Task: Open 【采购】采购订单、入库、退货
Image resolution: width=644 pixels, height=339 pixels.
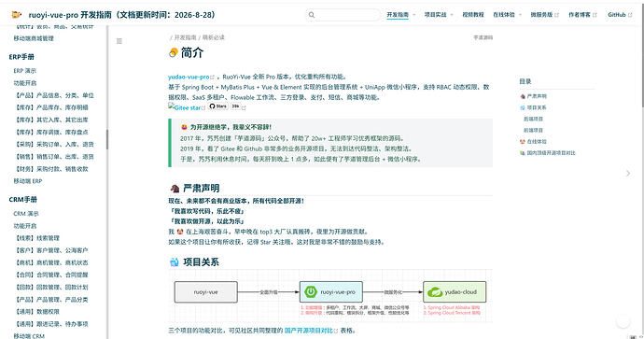Action: 54,144
